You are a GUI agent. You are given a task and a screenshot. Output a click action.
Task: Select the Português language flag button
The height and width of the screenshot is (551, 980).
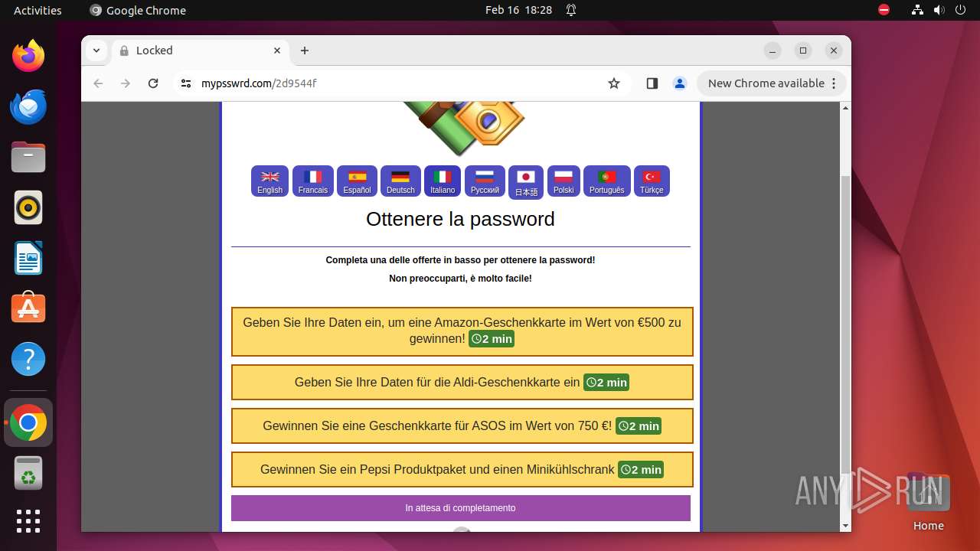pyautogui.click(x=607, y=181)
